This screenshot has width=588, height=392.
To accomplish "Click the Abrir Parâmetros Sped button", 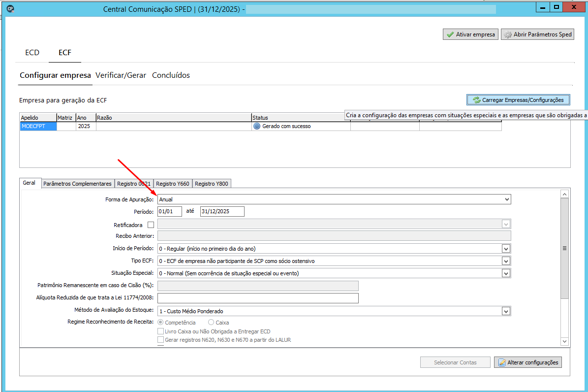I will coord(537,34).
